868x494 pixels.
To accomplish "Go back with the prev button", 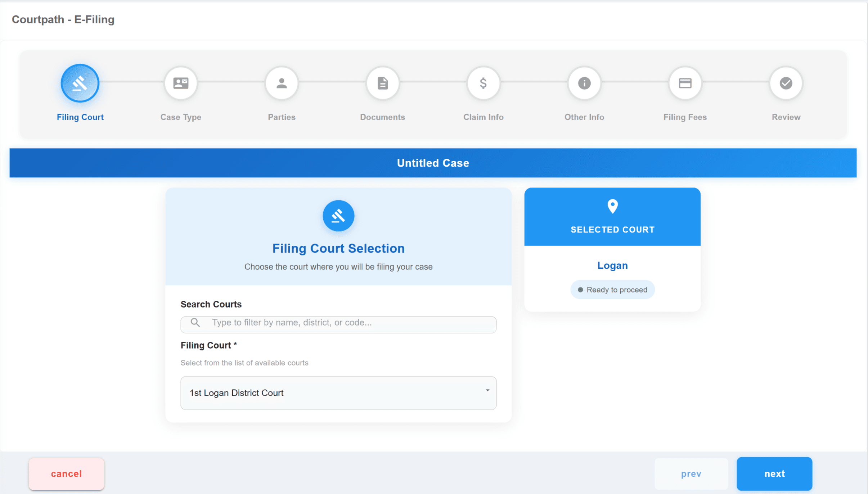I will tap(691, 473).
